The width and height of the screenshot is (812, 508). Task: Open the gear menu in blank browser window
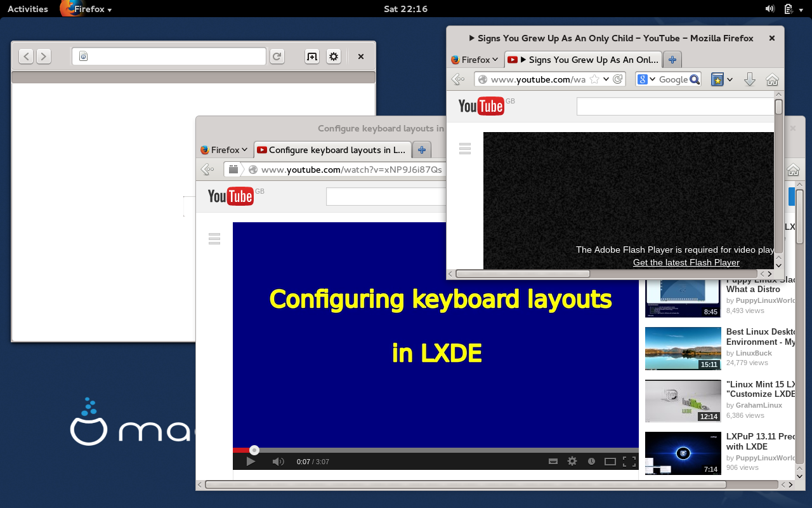[334, 57]
